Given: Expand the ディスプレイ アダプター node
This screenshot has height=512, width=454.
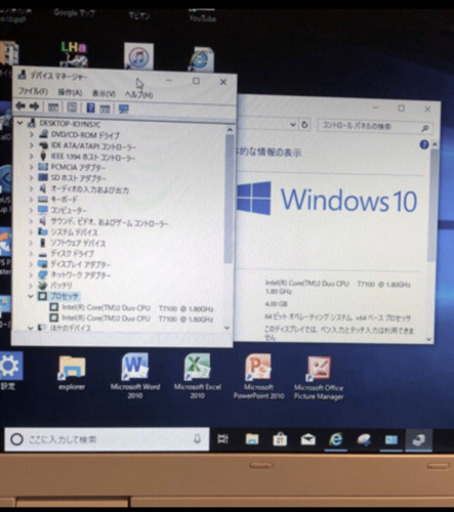Looking at the screenshot, I should click(x=31, y=264).
